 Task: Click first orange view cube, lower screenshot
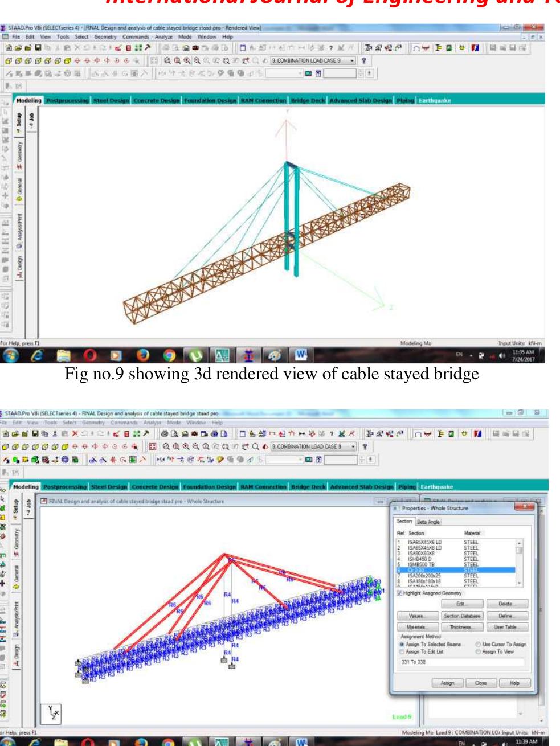coord(6,447)
